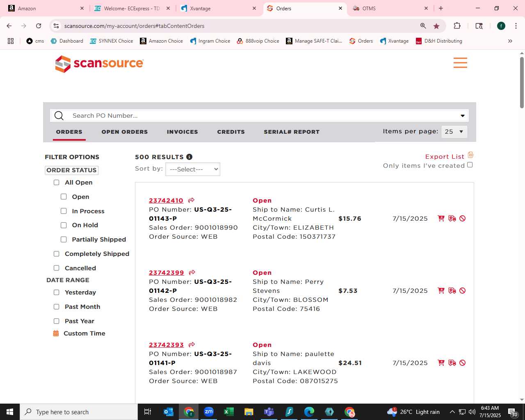Click the Export List document icon
Screen dimensions: 525x420
(470, 155)
